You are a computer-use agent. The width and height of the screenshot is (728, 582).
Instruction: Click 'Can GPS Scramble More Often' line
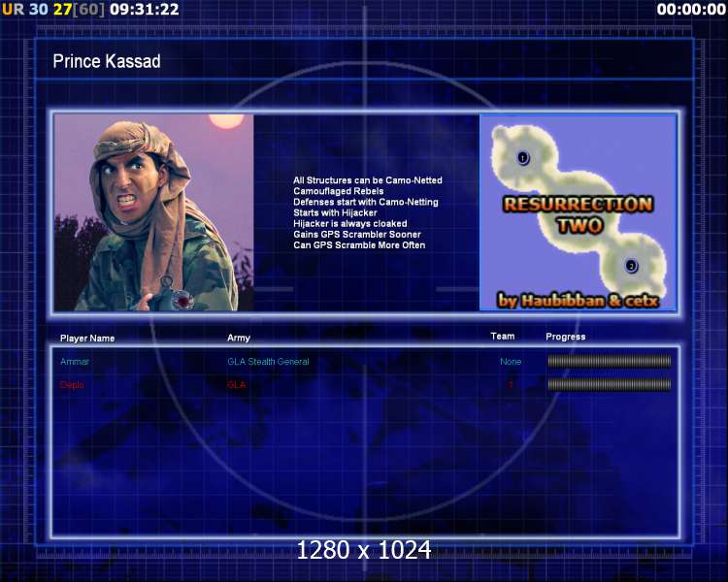(359, 245)
